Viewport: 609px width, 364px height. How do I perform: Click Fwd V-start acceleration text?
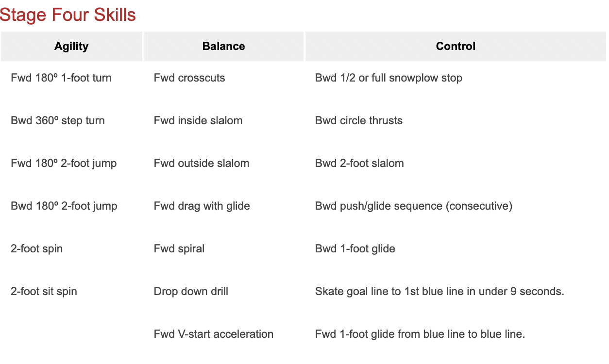[x=214, y=334]
